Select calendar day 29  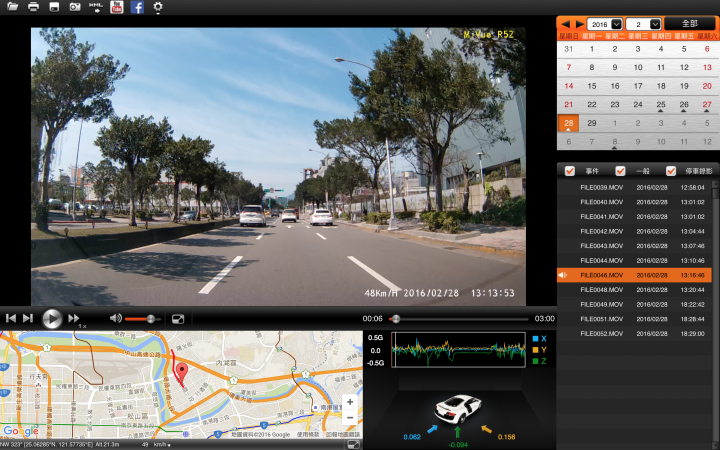591,123
